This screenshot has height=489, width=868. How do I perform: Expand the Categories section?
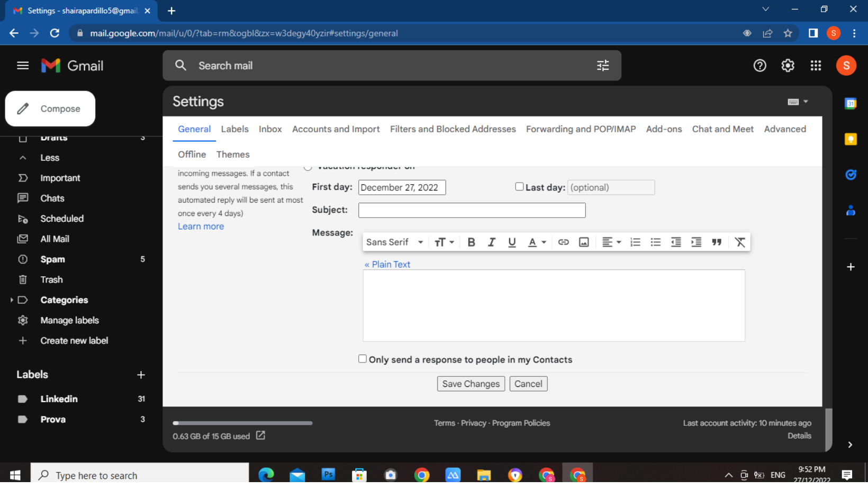click(x=12, y=300)
